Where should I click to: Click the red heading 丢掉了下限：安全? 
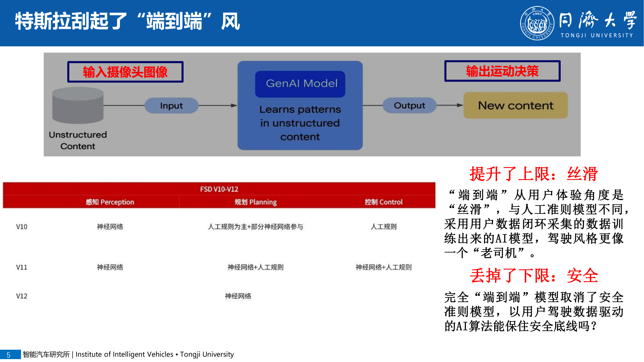tap(533, 276)
